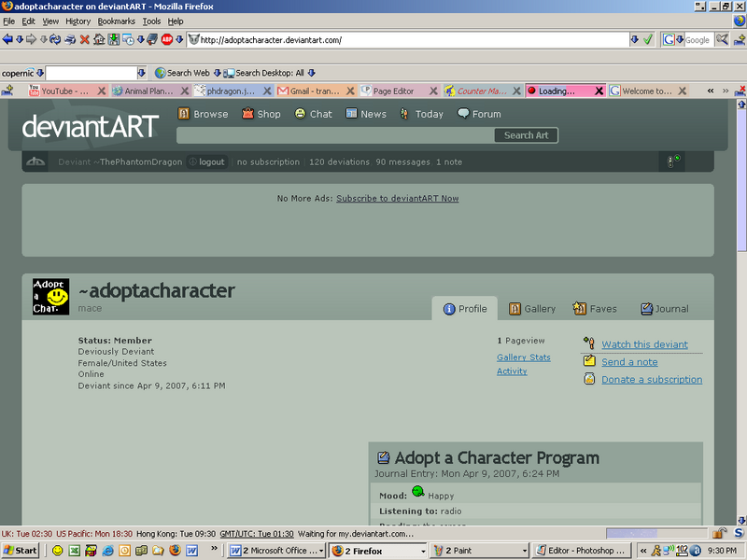747x560 pixels.
Task: Open Browse in the deviantART navigation
Action: click(203, 114)
